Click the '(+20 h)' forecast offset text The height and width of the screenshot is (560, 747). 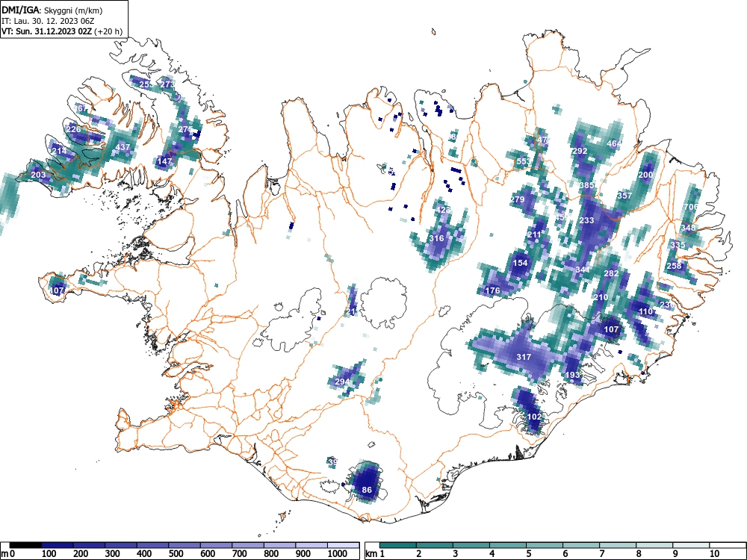pos(108,31)
